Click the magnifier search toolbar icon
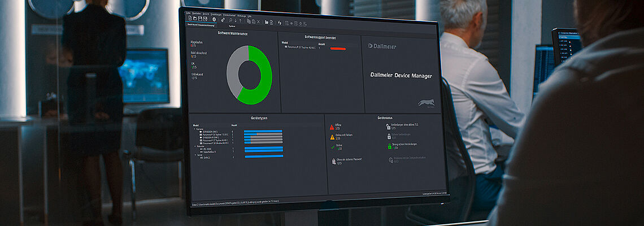The image size is (644, 226). pyautogui.click(x=230, y=20)
